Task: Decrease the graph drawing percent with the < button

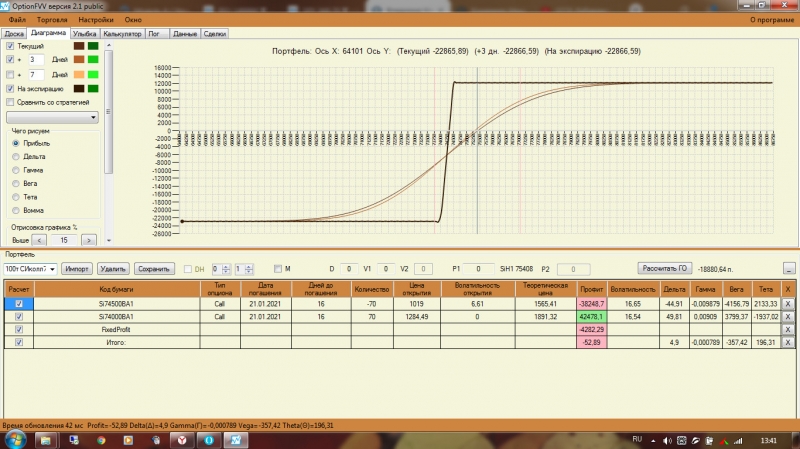Action: click(39, 240)
